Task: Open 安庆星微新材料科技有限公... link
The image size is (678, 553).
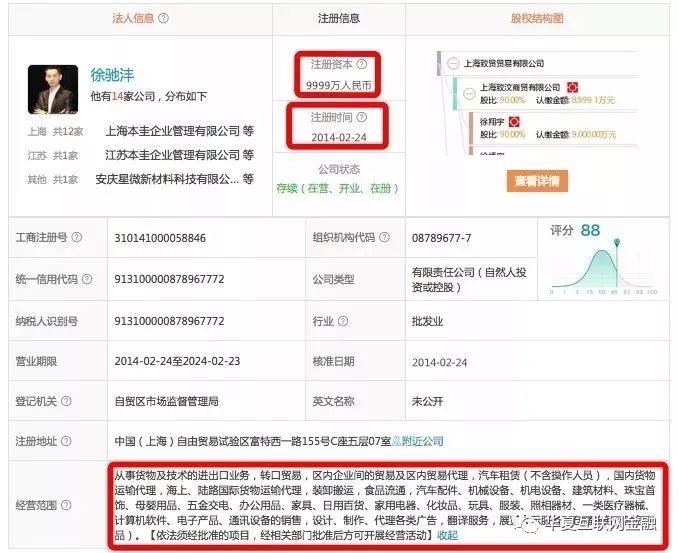Action: 167,179
